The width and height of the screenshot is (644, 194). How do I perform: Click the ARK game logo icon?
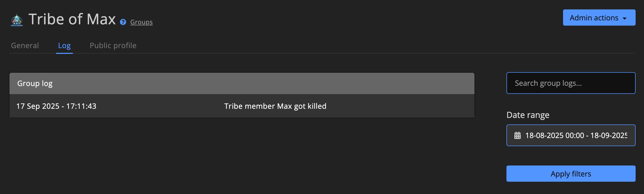17,20
